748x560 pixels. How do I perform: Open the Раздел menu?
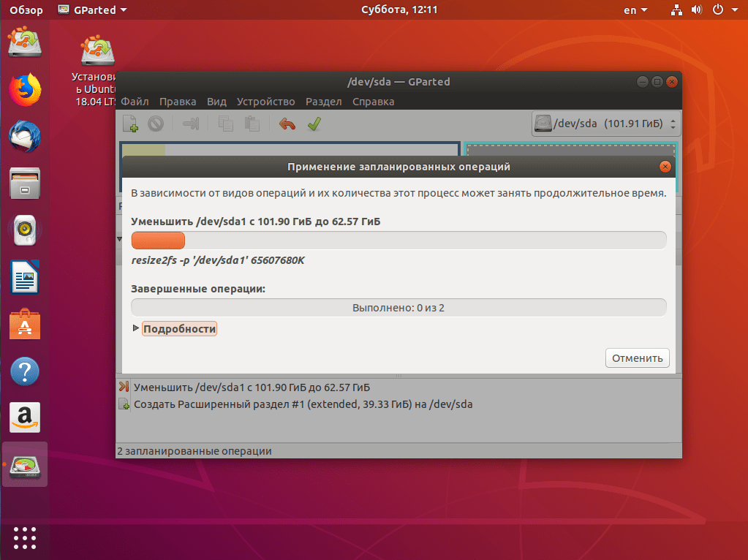(x=323, y=102)
